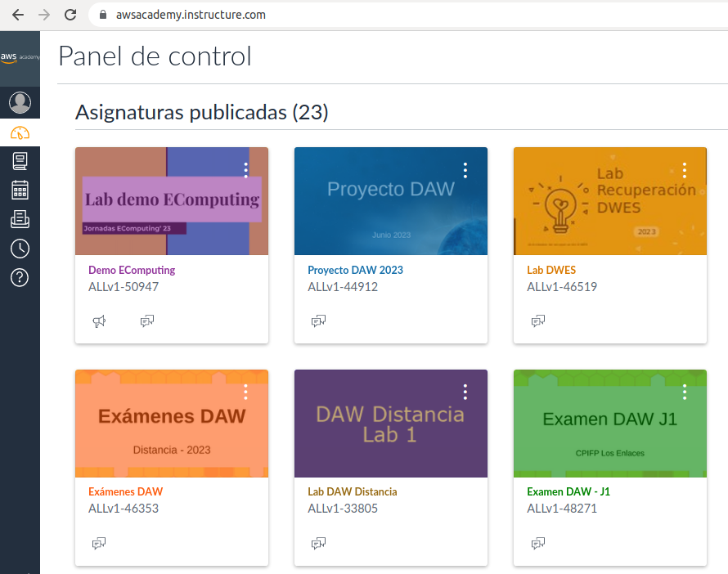Open the options menu on Lab DWES card

click(x=684, y=170)
